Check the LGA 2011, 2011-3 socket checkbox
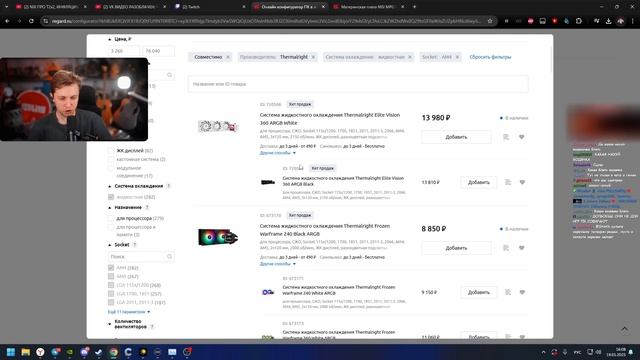Viewport: 640px width, 360px height. [x=111, y=302]
